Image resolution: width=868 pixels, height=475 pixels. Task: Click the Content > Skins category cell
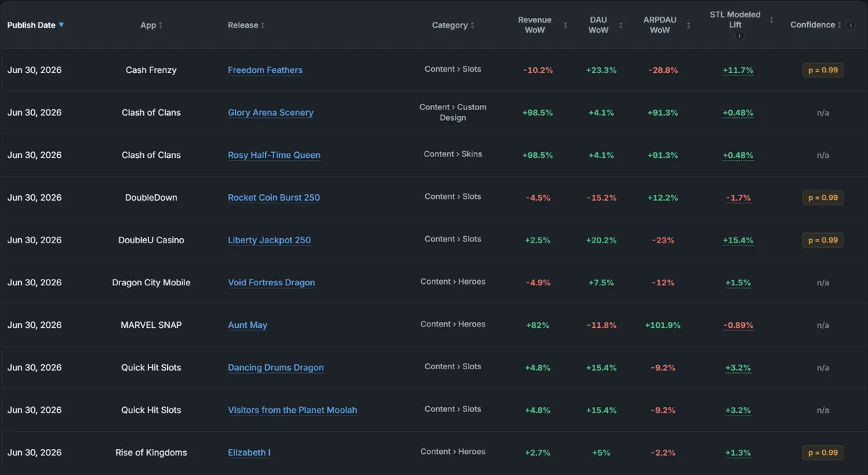pos(453,154)
